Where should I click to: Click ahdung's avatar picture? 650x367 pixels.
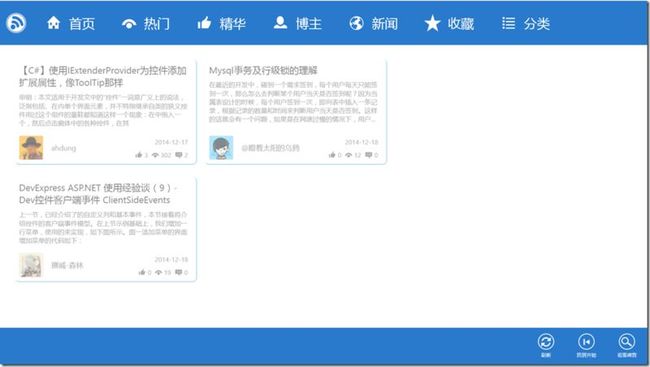click(x=31, y=148)
